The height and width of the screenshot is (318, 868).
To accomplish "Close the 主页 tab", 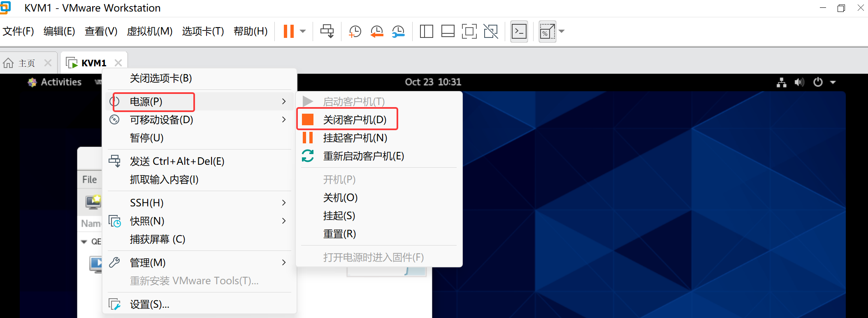I will 48,63.
